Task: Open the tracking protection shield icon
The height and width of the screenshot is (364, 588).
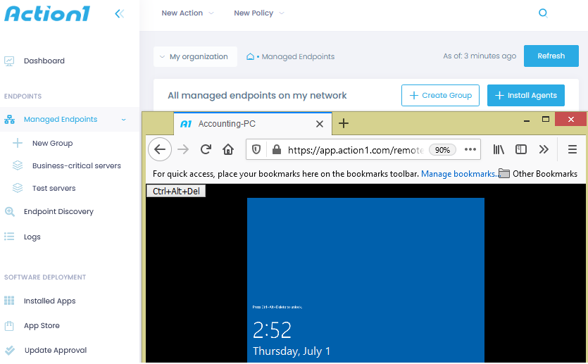Action: click(x=256, y=150)
